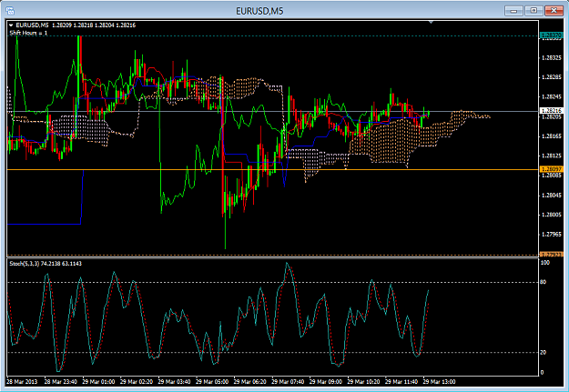Click the 1.28045 price axis label

coord(551,196)
